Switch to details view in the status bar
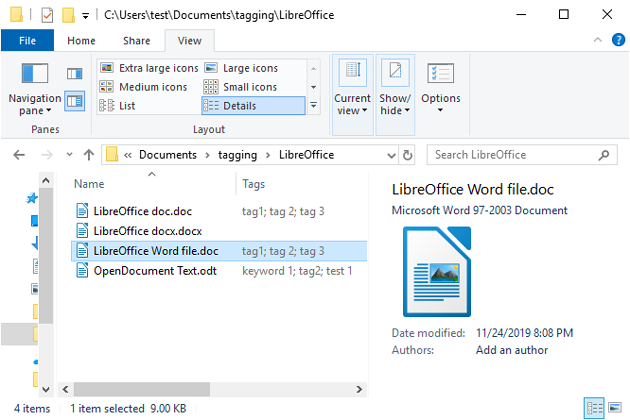Viewport: 630px width, 420px height. tap(594, 408)
